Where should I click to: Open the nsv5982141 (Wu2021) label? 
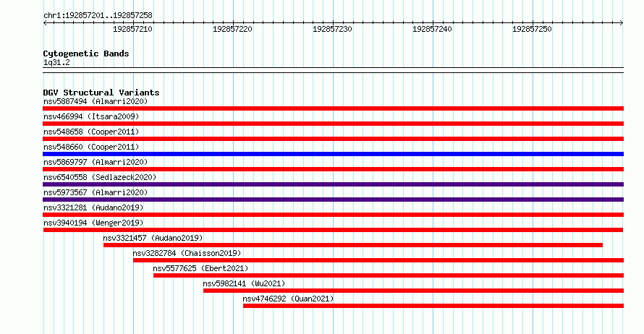pos(244,283)
